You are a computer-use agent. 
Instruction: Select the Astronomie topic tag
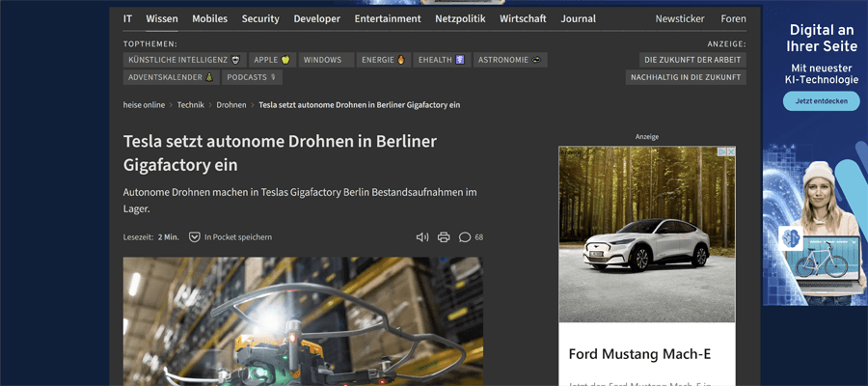coord(510,60)
